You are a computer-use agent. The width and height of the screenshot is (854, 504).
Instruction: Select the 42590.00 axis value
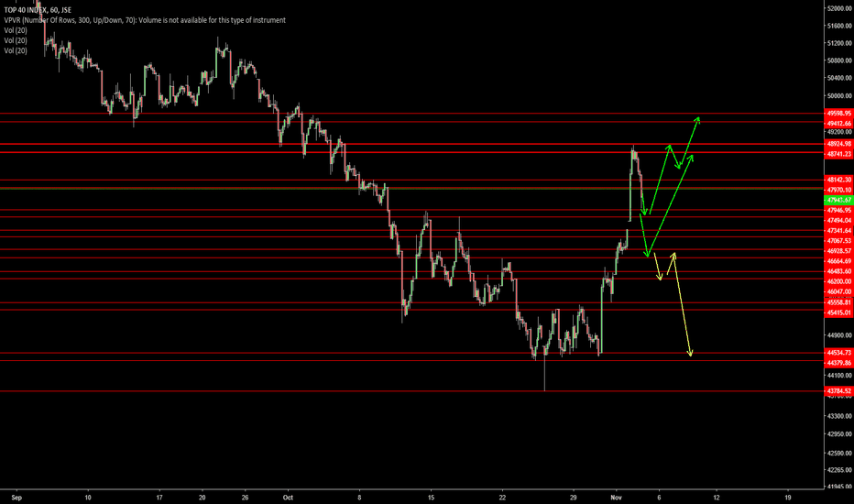(840, 454)
